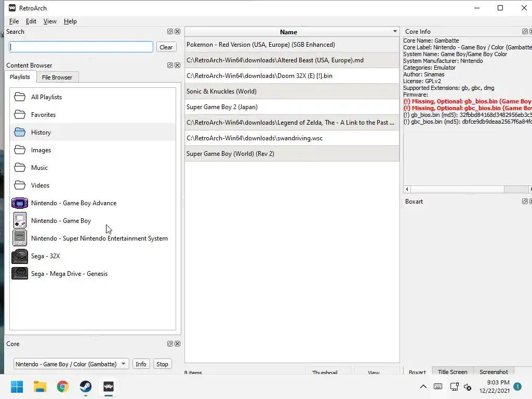Switch to the Playlists tab
The width and height of the screenshot is (532, 399).
[x=20, y=77]
